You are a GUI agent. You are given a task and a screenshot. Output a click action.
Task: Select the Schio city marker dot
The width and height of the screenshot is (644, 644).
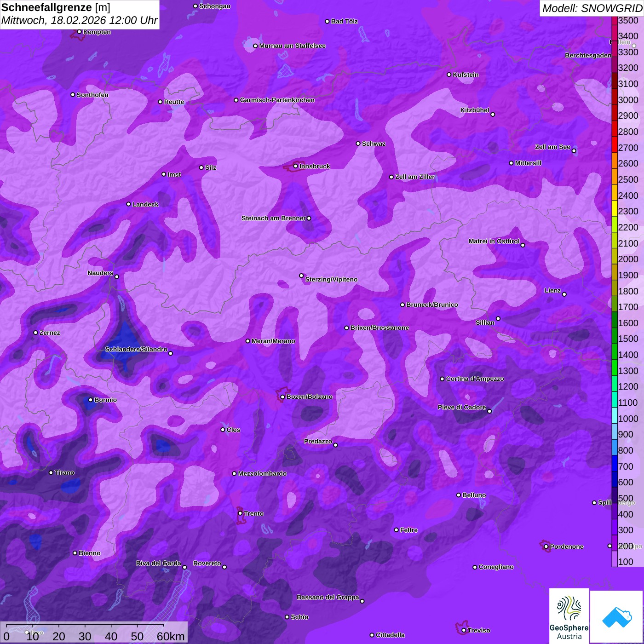click(287, 617)
